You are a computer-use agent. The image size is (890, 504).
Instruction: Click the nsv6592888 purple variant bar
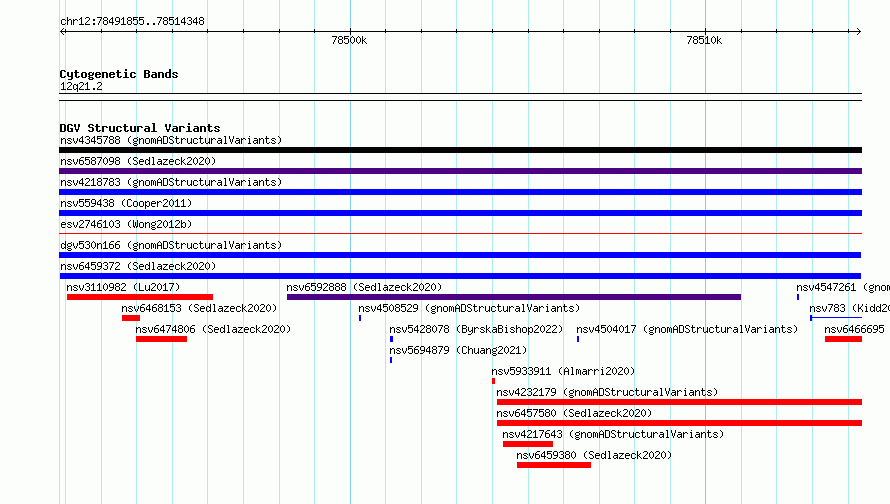(514, 297)
